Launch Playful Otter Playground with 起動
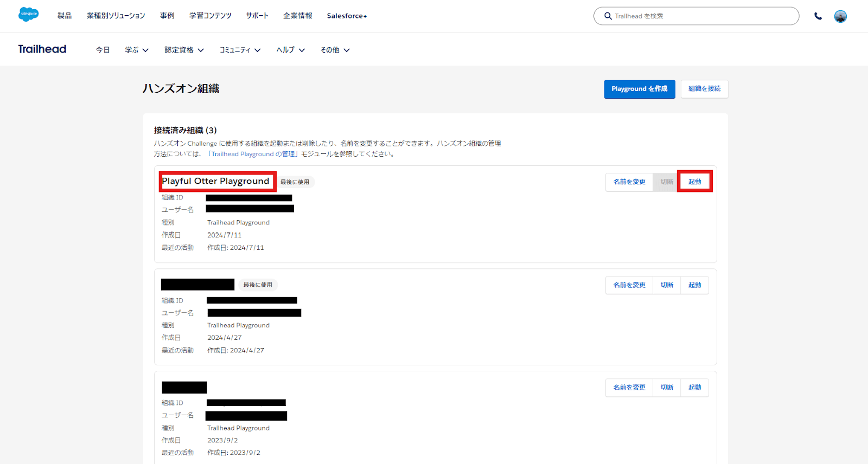 [x=694, y=182]
